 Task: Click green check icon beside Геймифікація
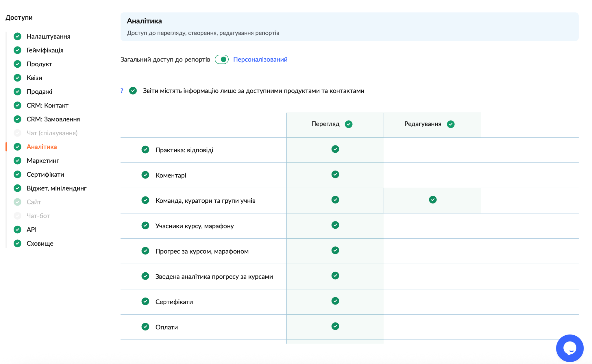(x=18, y=50)
